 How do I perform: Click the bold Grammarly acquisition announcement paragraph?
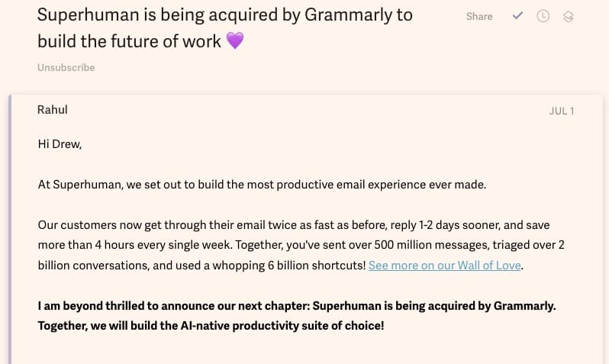click(x=296, y=315)
